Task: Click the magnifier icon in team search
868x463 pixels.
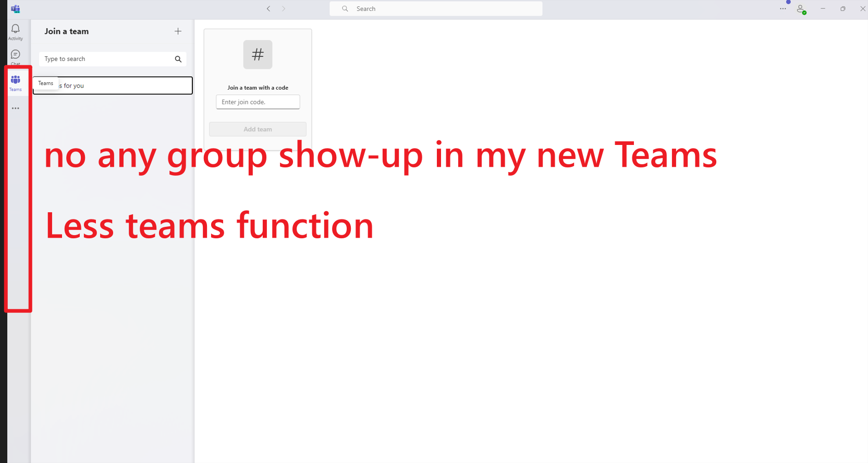Action: 178,59
